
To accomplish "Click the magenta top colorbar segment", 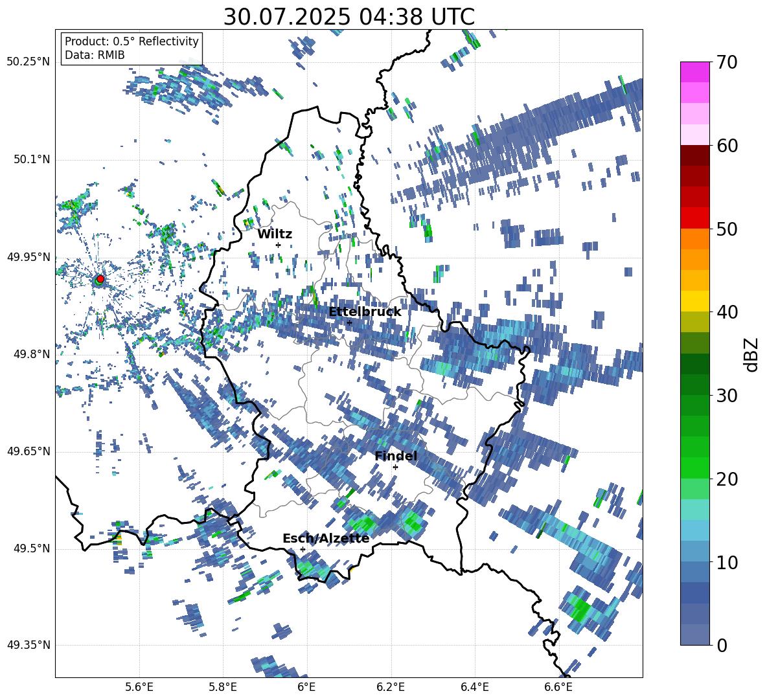I will pyautogui.click(x=694, y=72).
